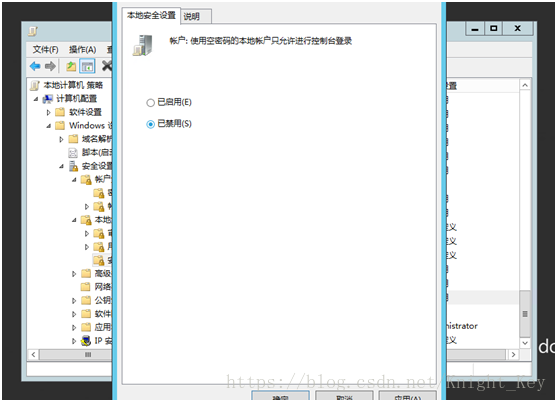
Task: Select the 软件设置 folder
Action: (x=85, y=112)
